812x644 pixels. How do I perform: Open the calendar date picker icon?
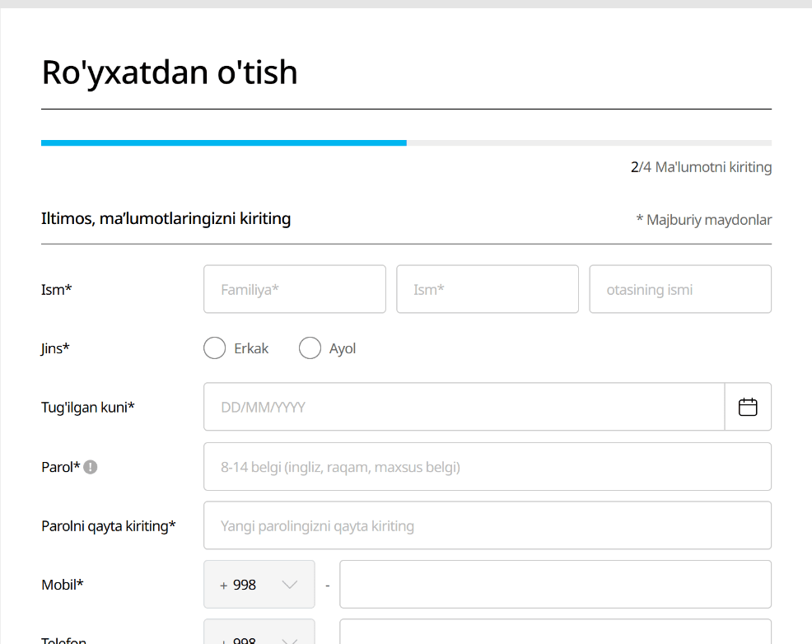(747, 407)
